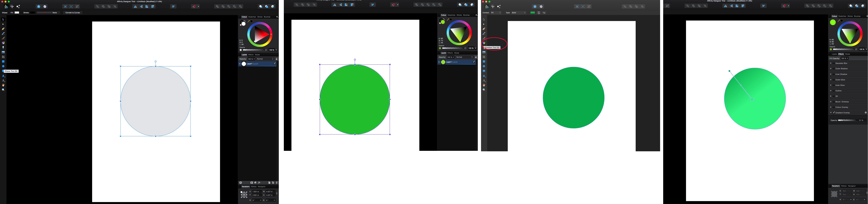Enable the Outline effect checkbox
The height and width of the screenshot is (204, 868).
tap(834, 91)
